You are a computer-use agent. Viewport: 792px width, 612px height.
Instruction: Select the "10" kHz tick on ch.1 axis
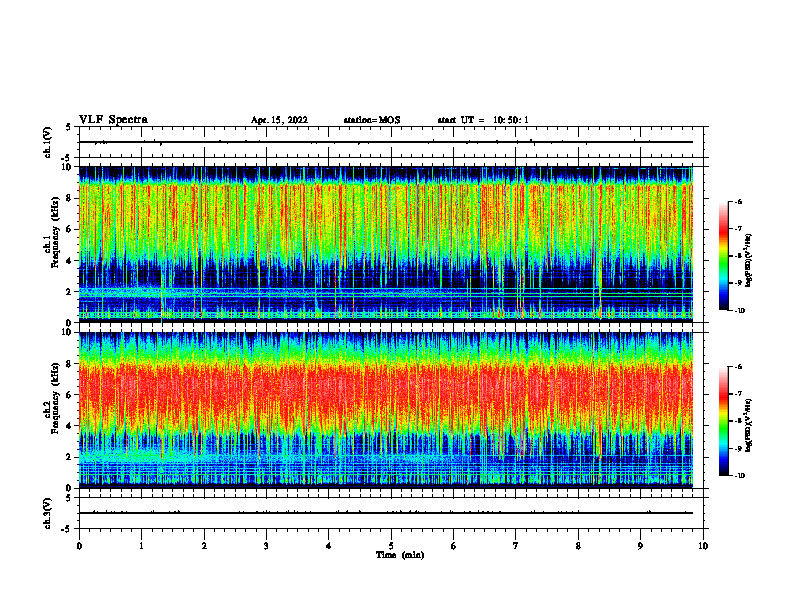pos(67,167)
